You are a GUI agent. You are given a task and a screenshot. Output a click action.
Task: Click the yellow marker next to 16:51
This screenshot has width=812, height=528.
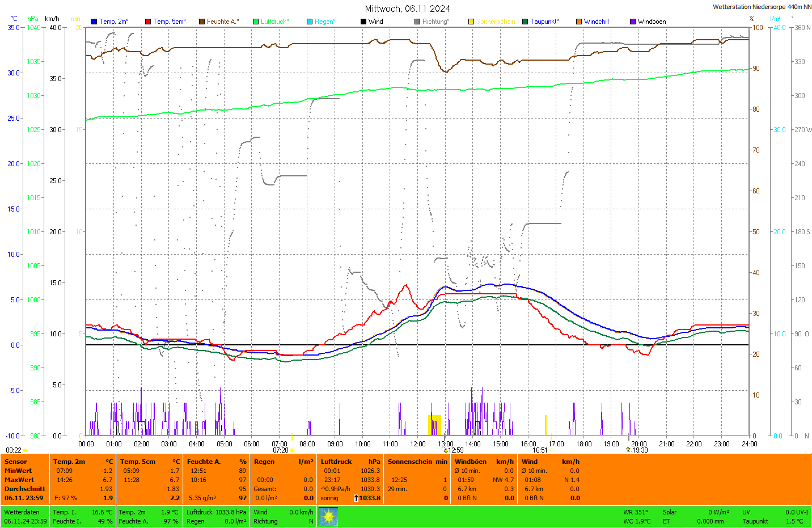(x=551, y=450)
